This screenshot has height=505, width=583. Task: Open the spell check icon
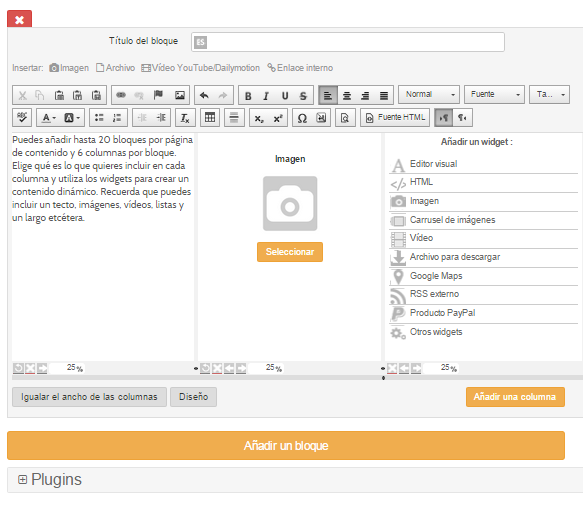coord(22,118)
